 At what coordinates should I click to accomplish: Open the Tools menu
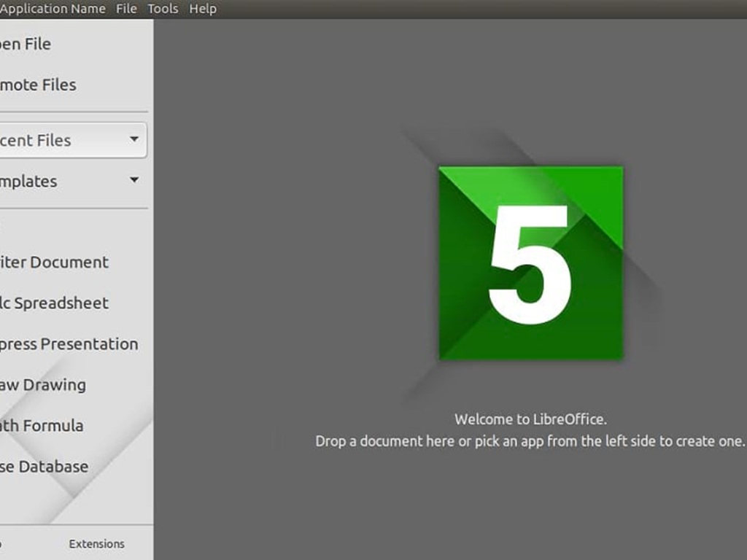click(x=162, y=9)
